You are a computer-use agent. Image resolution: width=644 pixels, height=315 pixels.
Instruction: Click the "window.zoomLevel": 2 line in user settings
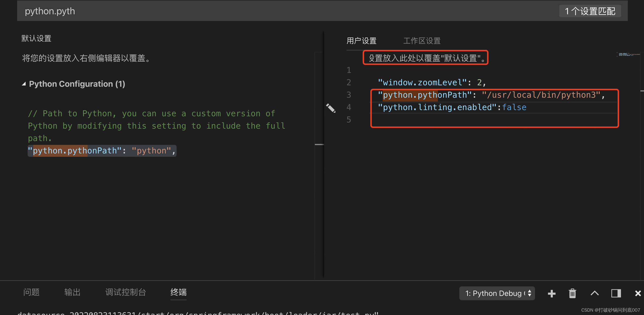[x=432, y=82]
